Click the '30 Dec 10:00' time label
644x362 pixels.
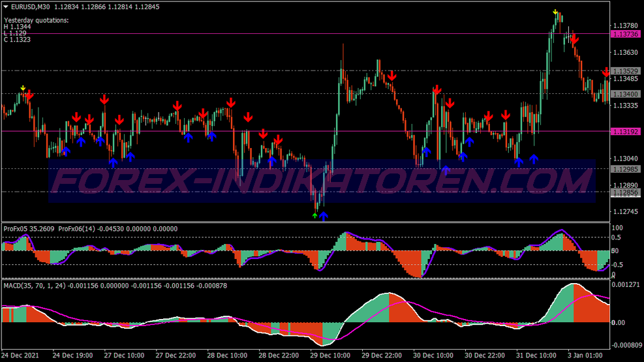click(x=433, y=355)
